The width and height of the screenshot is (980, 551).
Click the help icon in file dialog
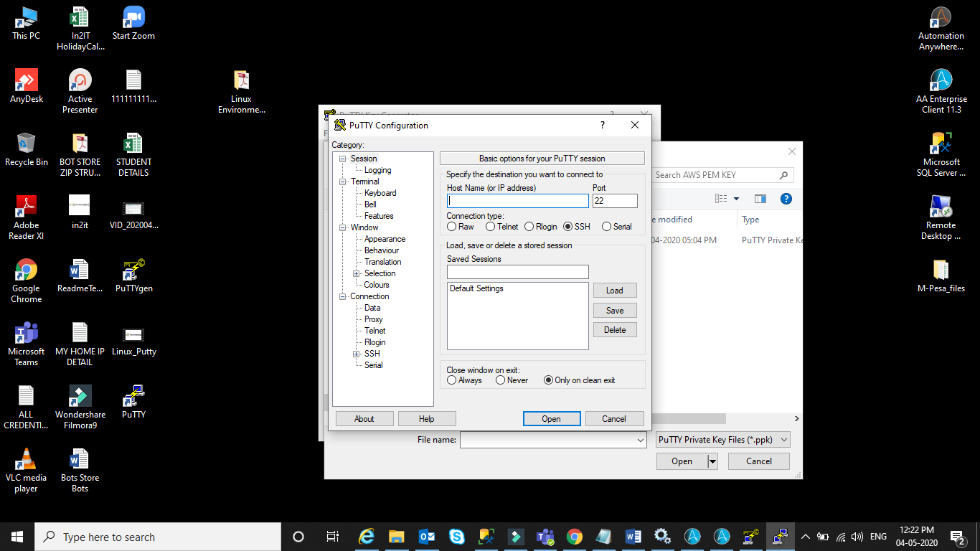(x=786, y=199)
